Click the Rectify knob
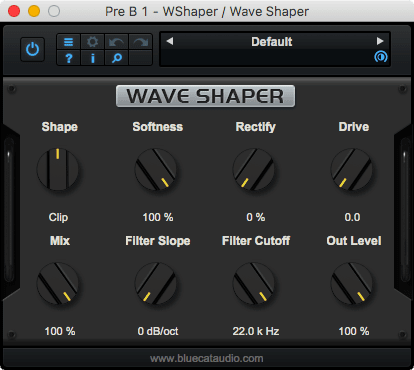This screenshot has height=370, width=414. tap(254, 169)
